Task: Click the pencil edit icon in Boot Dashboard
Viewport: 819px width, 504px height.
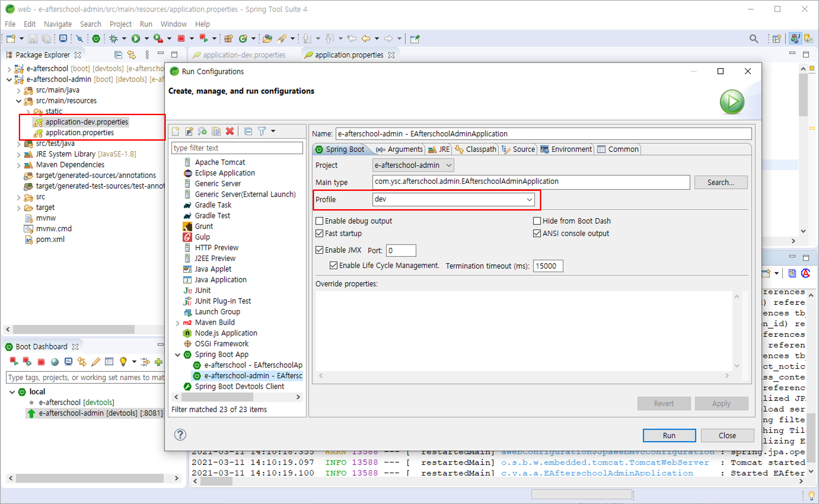Action: coord(95,362)
